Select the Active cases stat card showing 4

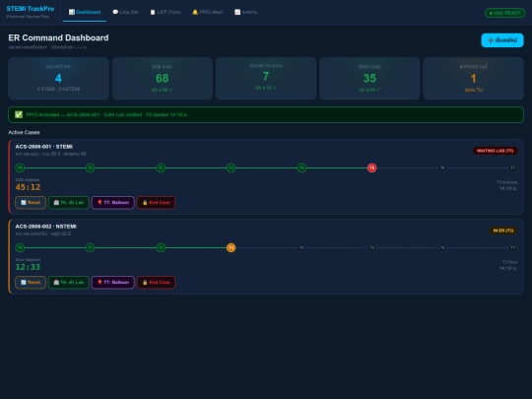[58, 79]
